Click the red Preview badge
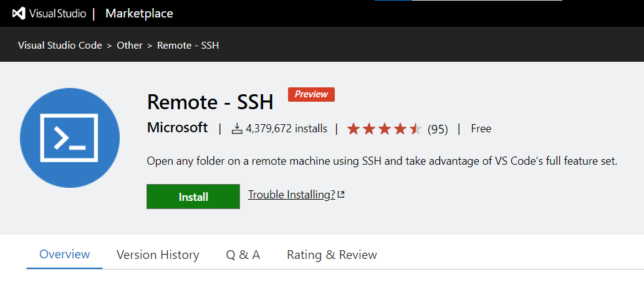 [311, 94]
